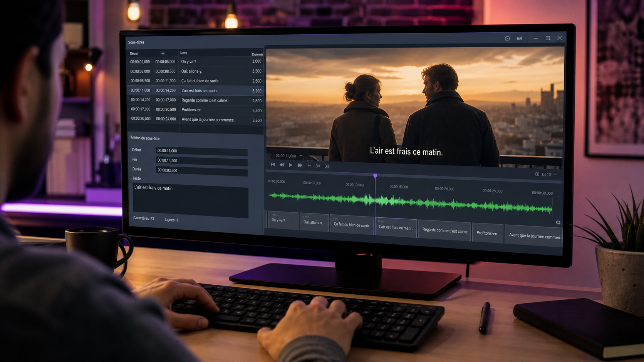
Task: Select the 'Profitons-en.' list row
Action: point(196,110)
